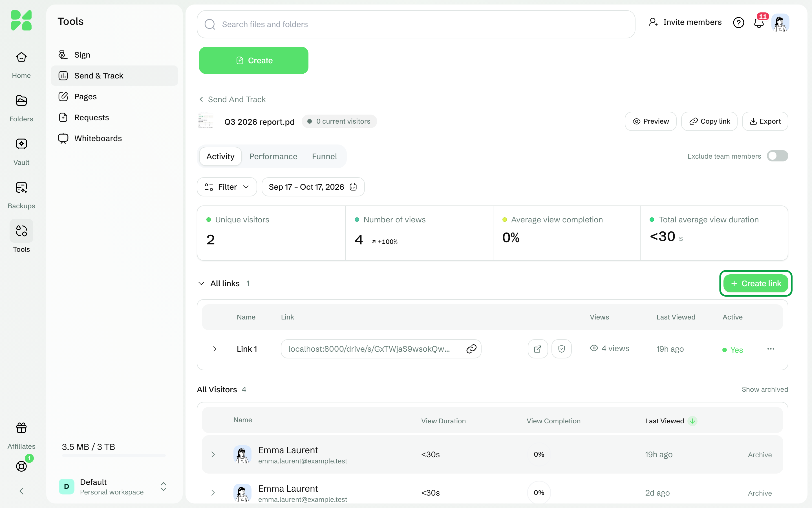Open the Backups sidebar icon
812x508 pixels.
pyautogui.click(x=21, y=187)
